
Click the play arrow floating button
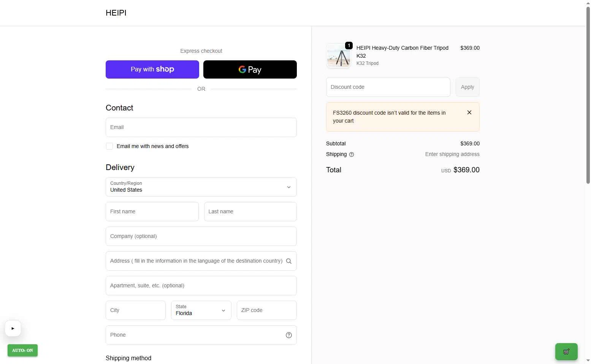[13, 328]
